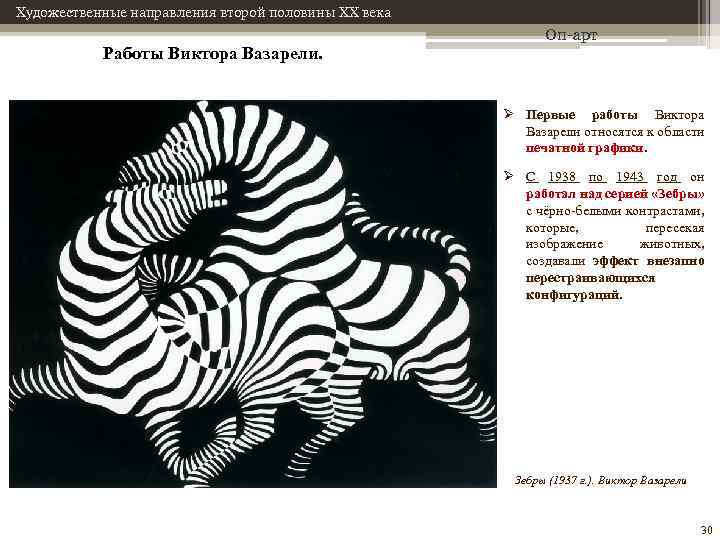Click the red phrase 'печатной графики'
The height and width of the screenshot is (540, 720).
tap(585, 148)
